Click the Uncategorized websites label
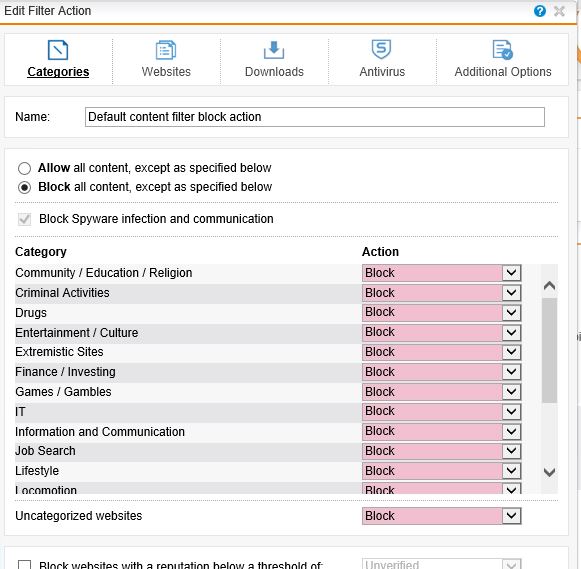Screen dimensions: 581x569 pyautogui.click(x=79, y=516)
